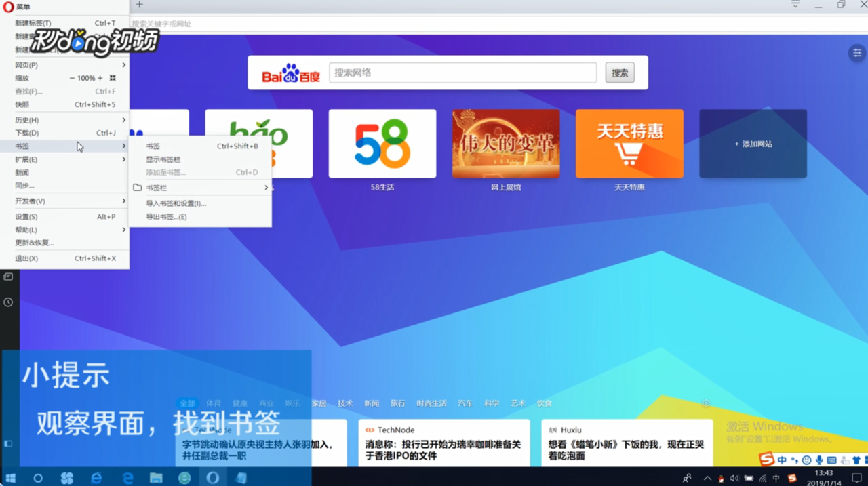Click 添加网站 speed dial tile
Viewport: 868px width, 486px height.
[753, 144]
